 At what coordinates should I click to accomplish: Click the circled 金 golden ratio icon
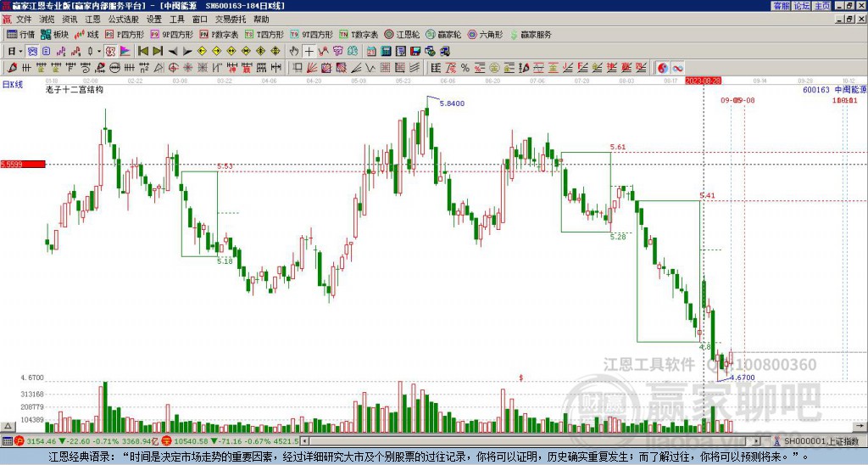[x=494, y=68]
